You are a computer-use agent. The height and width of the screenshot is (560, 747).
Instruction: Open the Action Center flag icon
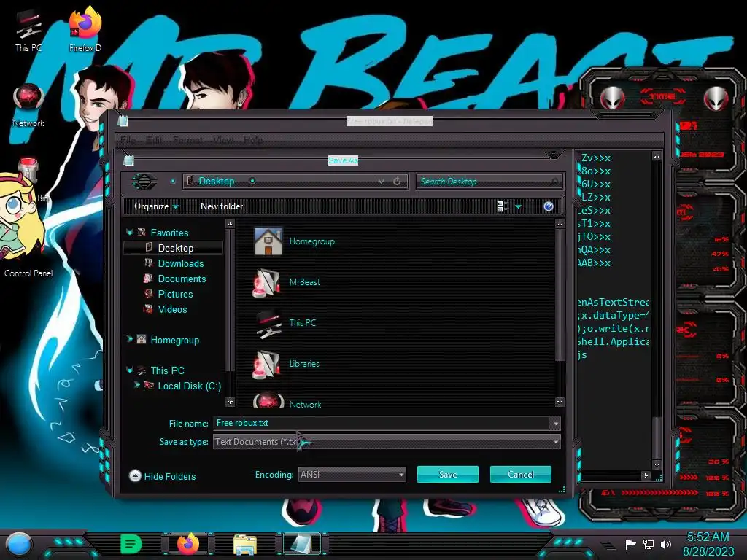click(x=631, y=544)
